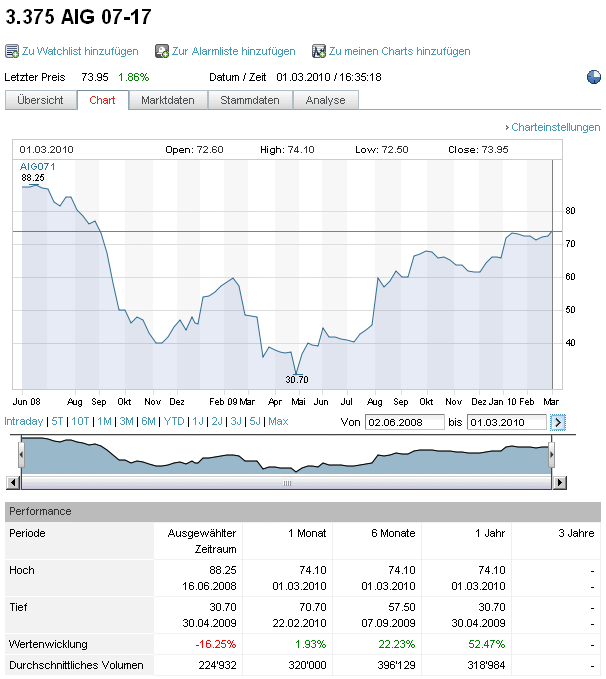
Task: Switch to the Übersicht tab
Action: point(41,100)
